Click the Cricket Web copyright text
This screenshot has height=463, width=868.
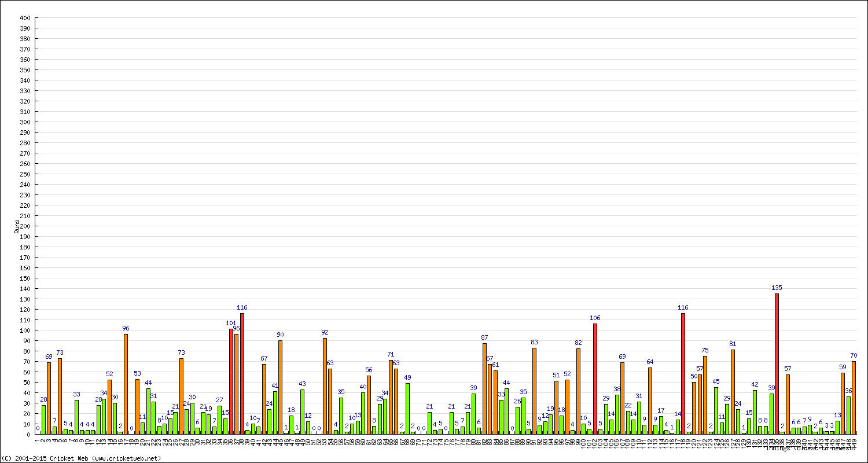click(81, 458)
